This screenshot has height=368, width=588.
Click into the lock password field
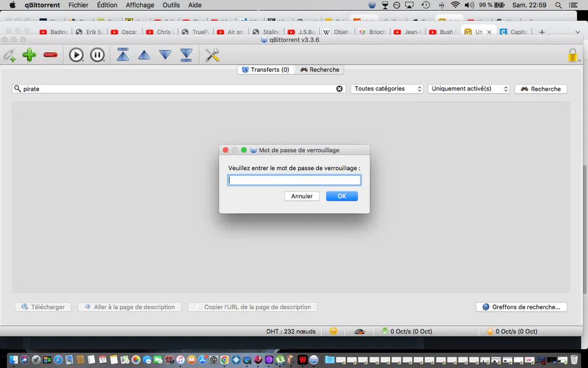click(295, 180)
